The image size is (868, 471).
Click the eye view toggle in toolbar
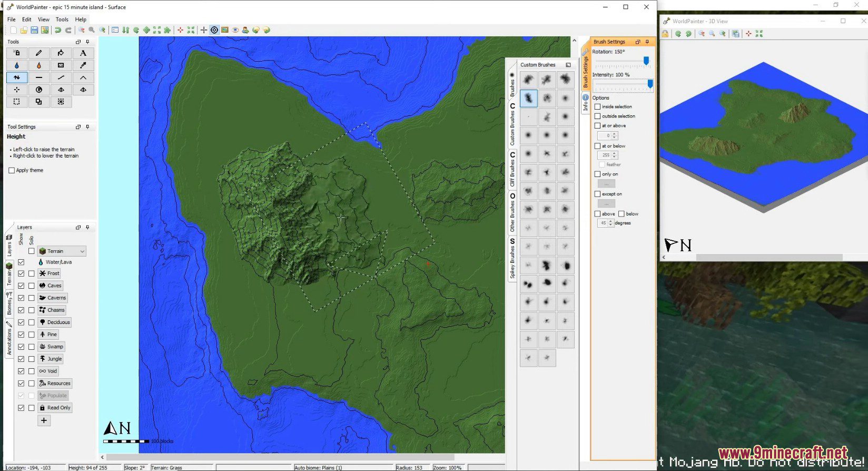tap(235, 30)
